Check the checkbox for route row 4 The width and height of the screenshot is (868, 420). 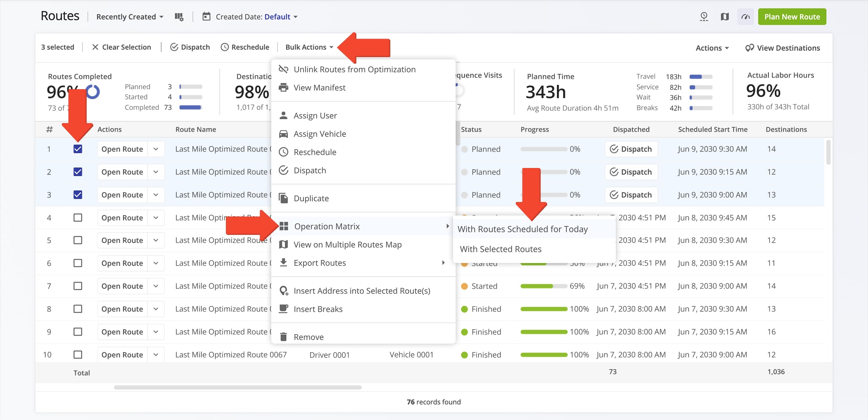78,218
